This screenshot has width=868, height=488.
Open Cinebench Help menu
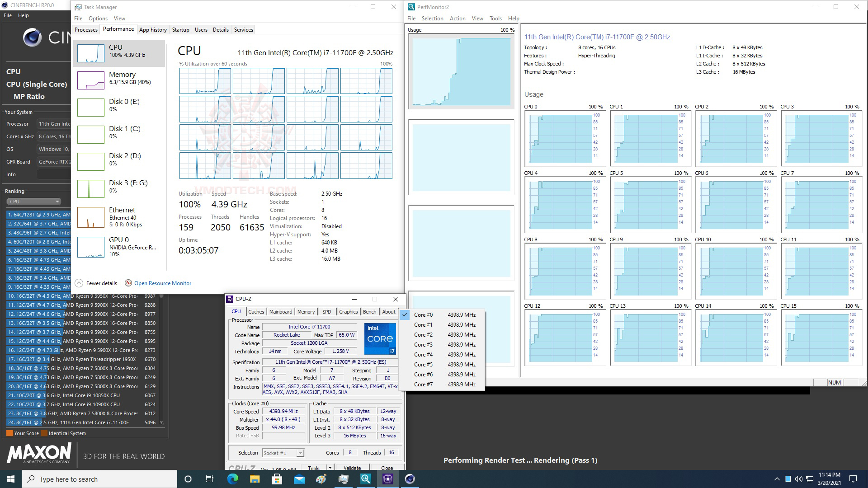click(24, 15)
